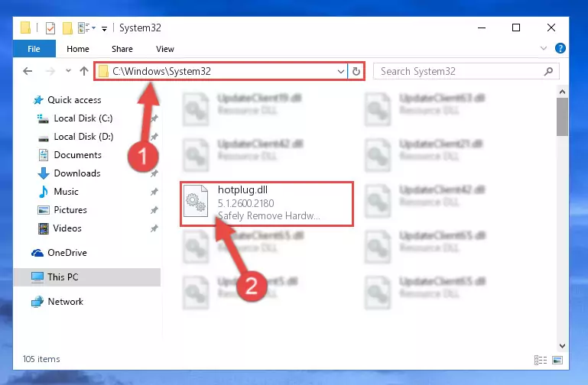
Task: Click the Back navigation arrow
Action: tap(28, 71)
